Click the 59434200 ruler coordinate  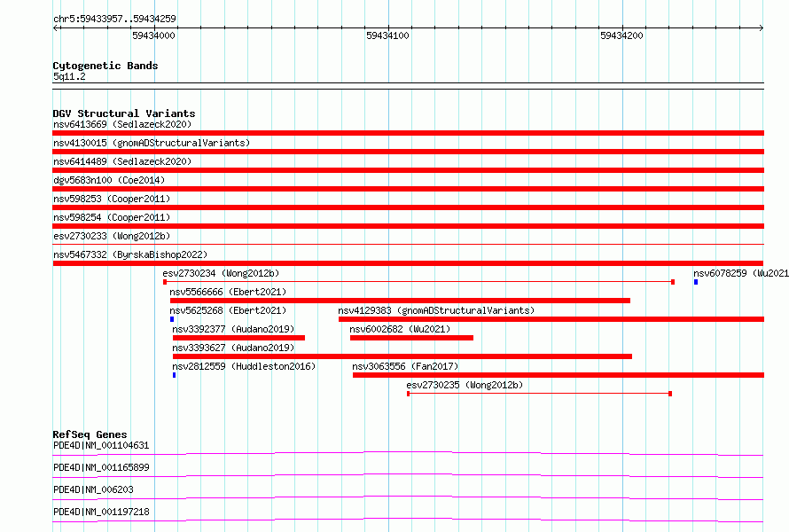pos(621,35)
